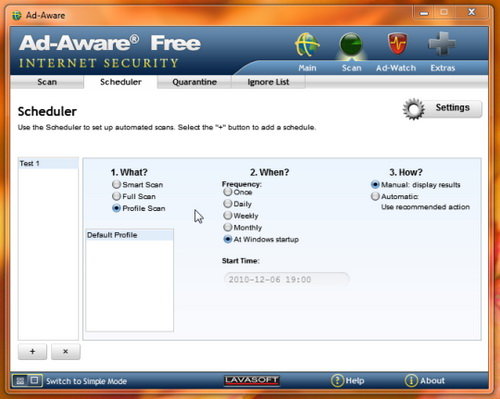This screenshot has height=399, width=500.
Task: Choose Manual: display results option
Action: click(375, 184)
